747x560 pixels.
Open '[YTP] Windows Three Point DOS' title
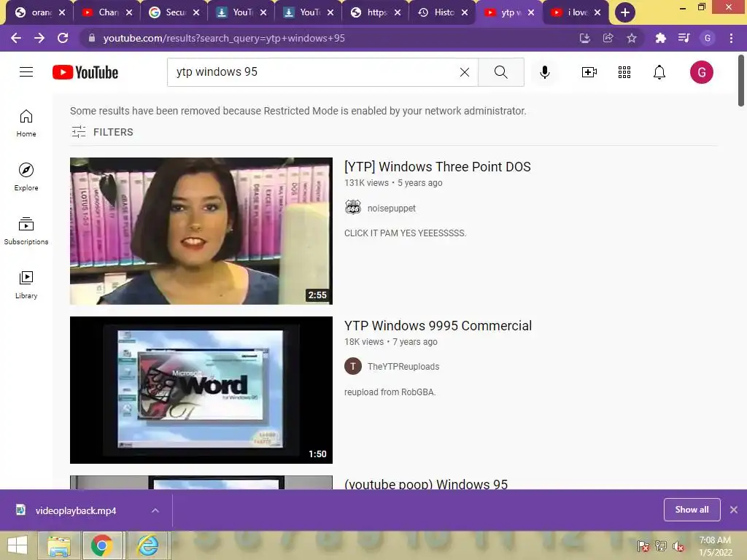(438, 167)
